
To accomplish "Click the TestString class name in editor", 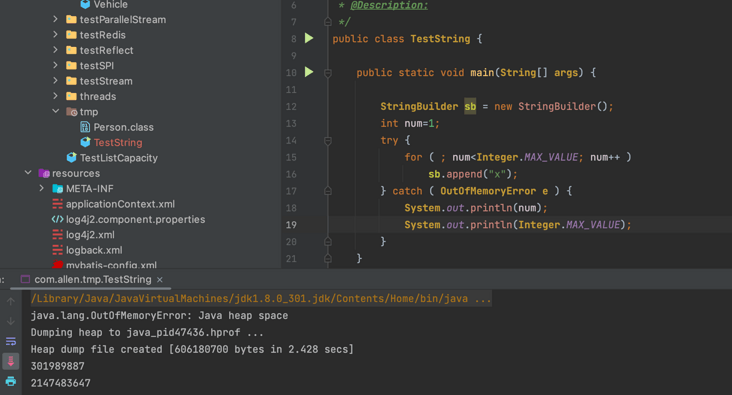I will tap(440, 39).
